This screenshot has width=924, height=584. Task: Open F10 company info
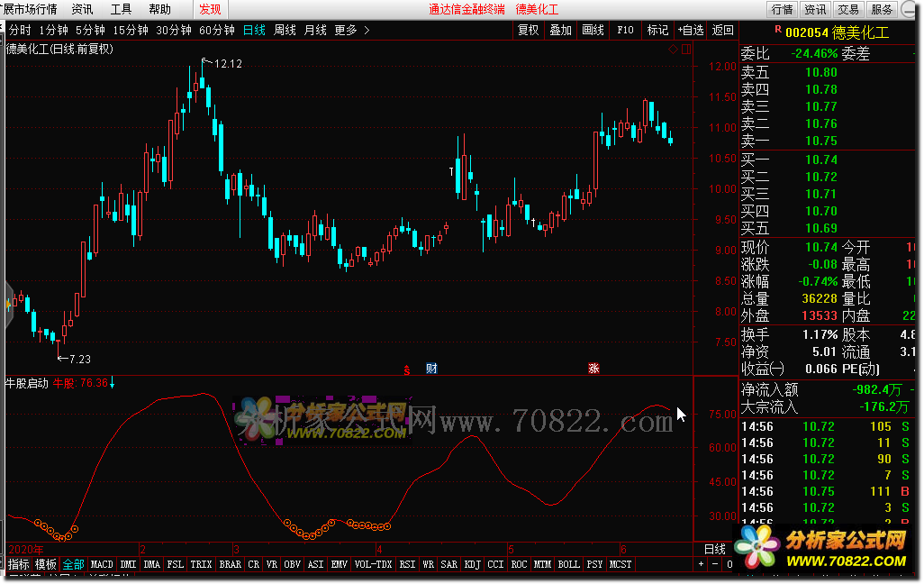click(x=625, y=30)
